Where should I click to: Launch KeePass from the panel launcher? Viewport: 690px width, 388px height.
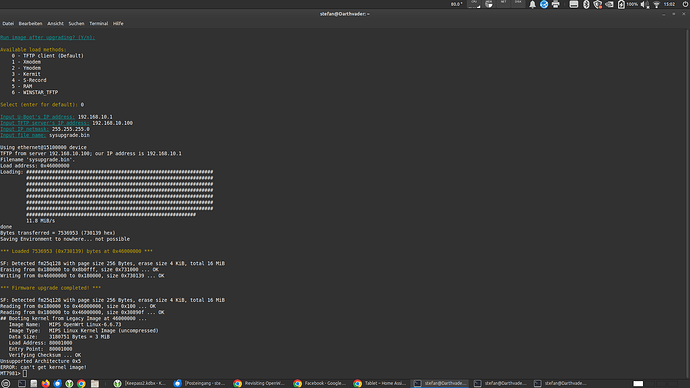coord(69,384)
